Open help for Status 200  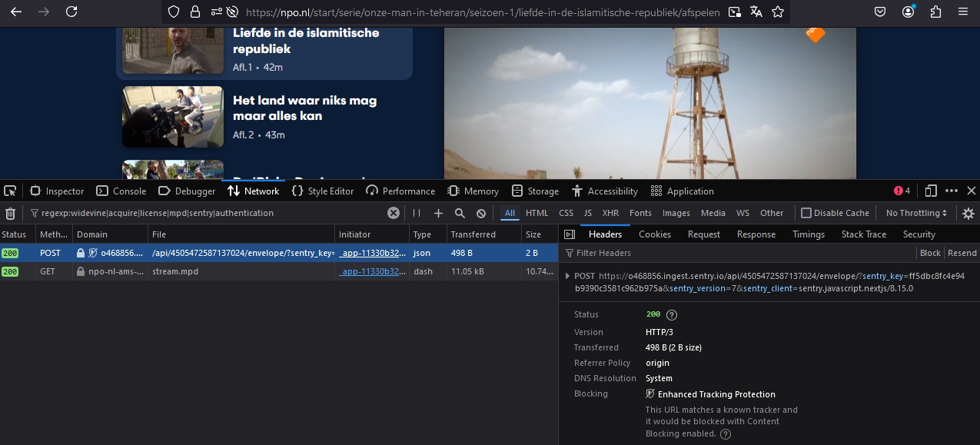[672, 314]
